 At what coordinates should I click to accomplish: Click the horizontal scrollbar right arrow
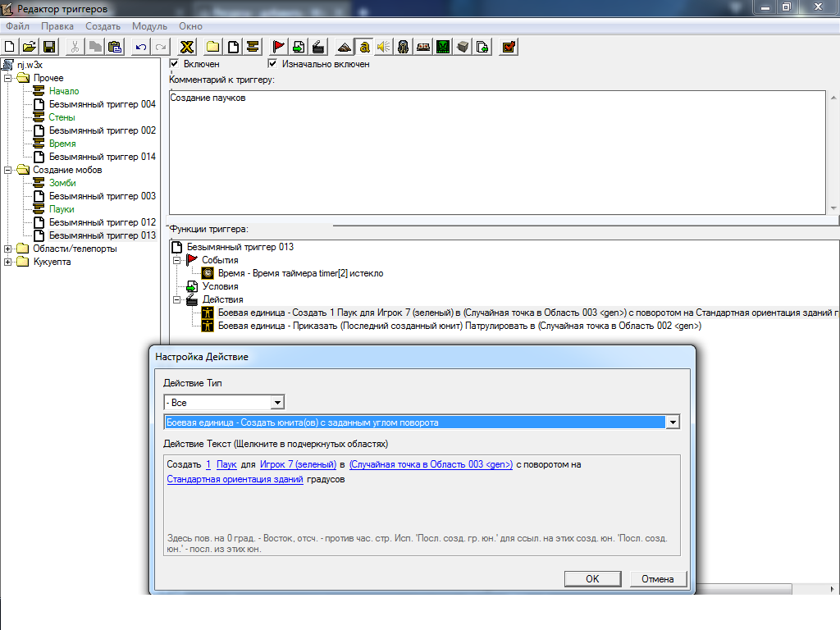tap(833, 589)
